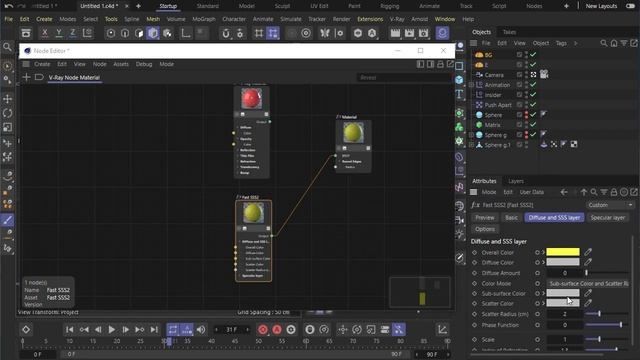
Task: Click eyedropper next to Diffuse Color
Action: tap(588, 262)
